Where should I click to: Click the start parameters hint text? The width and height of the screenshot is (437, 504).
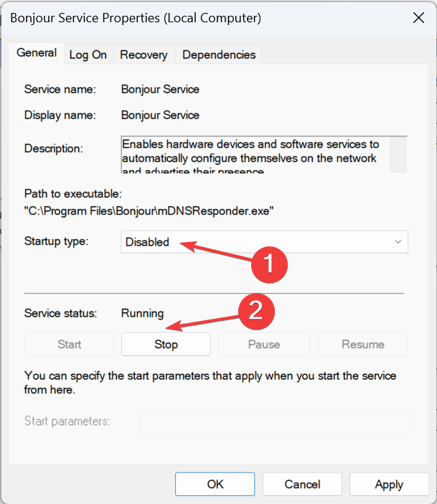pyautogui.click(x=210, y=383)
